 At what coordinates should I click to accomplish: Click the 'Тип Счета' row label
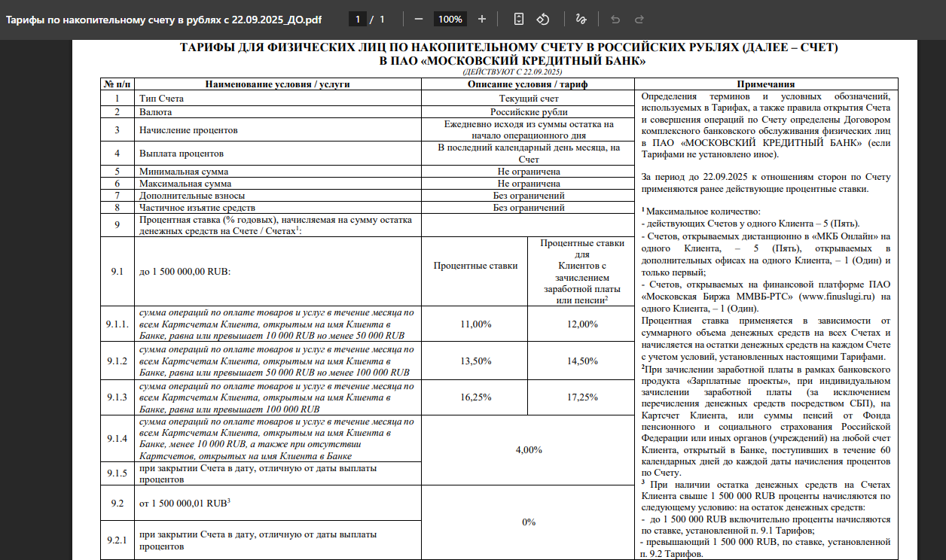tap(161, 99)
